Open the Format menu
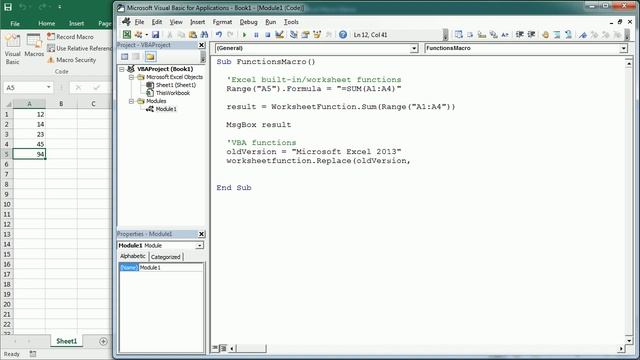The width and height of the screenshot is (640, 360). tap(222, 22)
